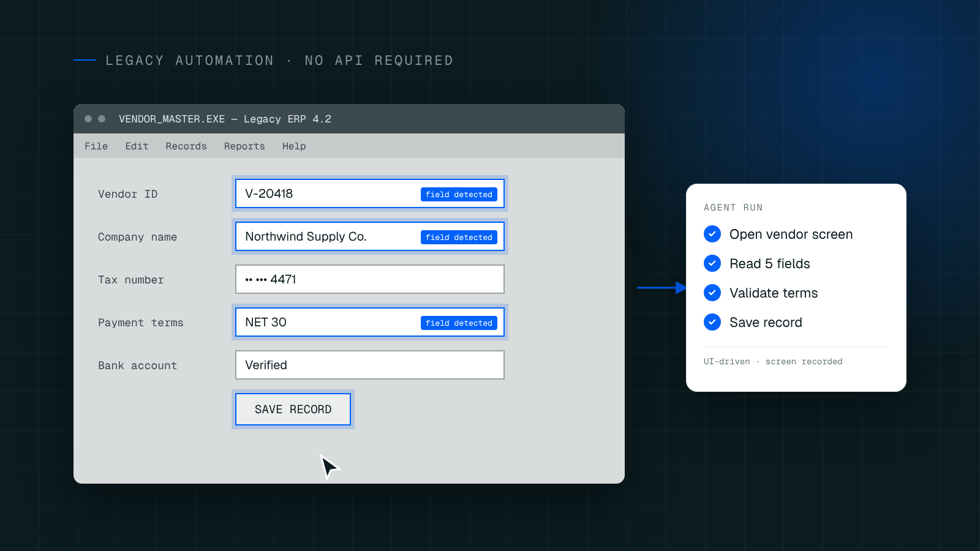Viewport: 980px width, 551px height.
Task: Click the Read 5 fields step text
Action: tap(769, 264)
